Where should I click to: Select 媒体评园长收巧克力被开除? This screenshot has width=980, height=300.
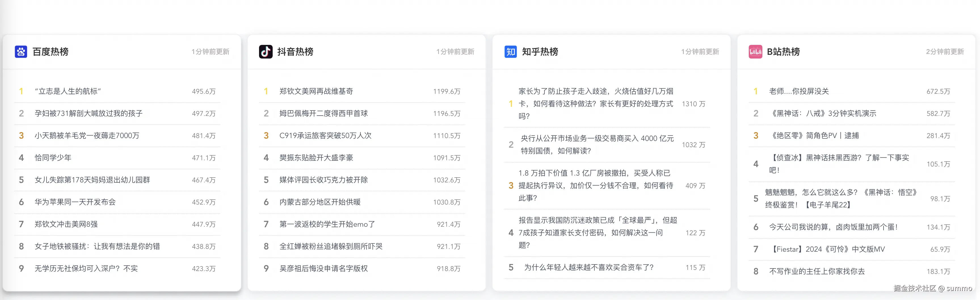pyautogui.click(x=323, y=180)
